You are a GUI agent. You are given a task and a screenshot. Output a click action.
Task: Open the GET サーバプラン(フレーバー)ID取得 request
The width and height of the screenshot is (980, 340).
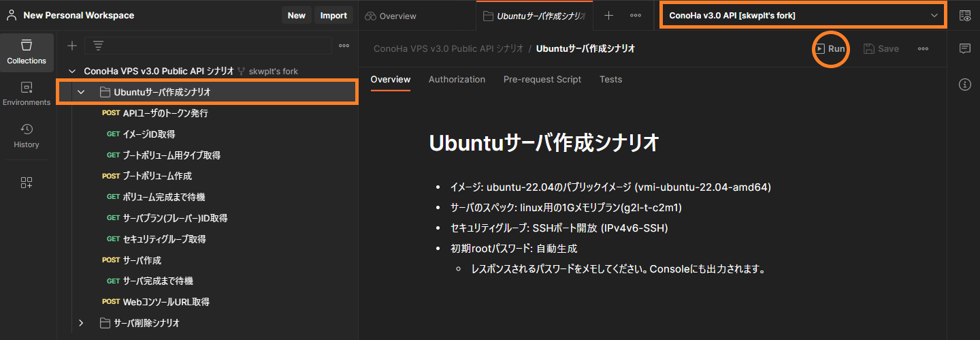(x=207, y=218)
